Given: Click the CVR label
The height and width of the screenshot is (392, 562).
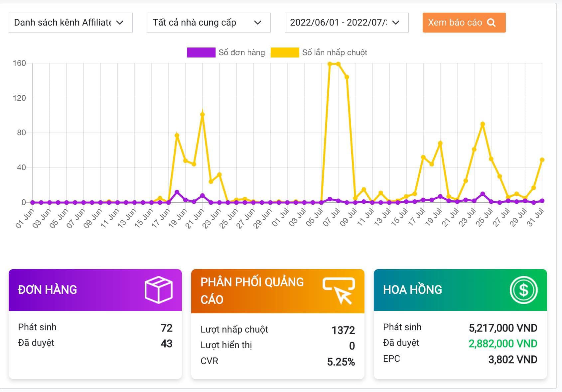Looking at the screenshot, I should (x=209, y=361).
